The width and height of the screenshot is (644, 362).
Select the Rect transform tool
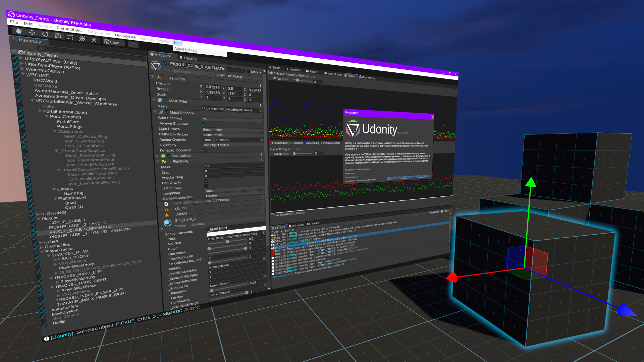point(70,37)
